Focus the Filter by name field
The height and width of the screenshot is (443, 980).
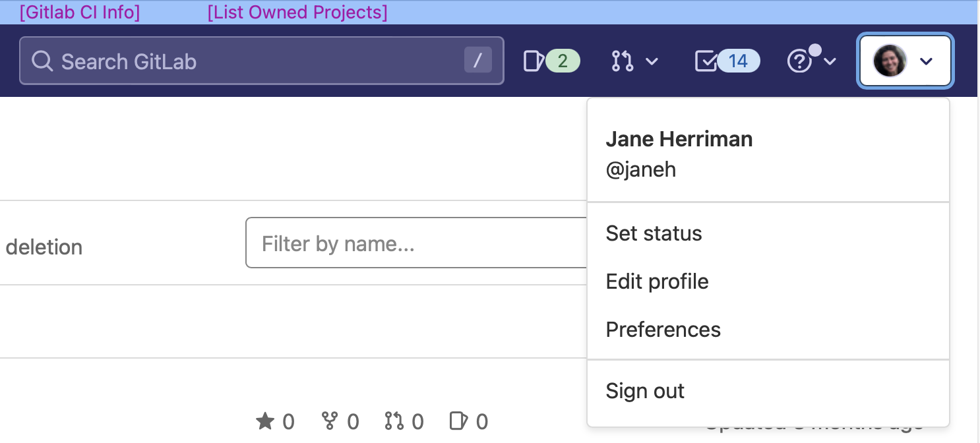click(415, 243)
